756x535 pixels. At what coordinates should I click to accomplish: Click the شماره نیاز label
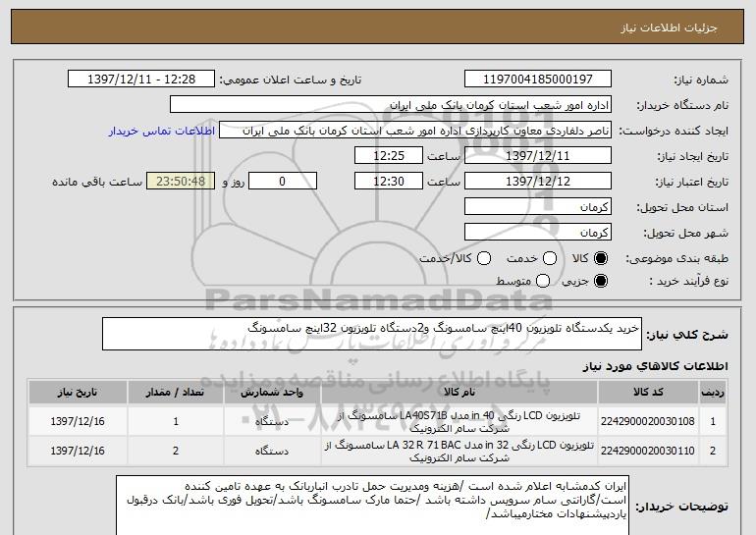tap(701, 80)
